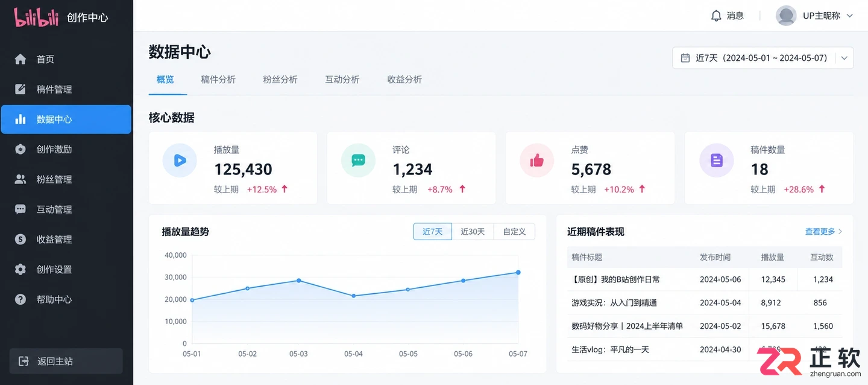This screenshot has height=385, width=868.
Task: Click the people icon beside 粉丝管理
Action: click(20, 179)
